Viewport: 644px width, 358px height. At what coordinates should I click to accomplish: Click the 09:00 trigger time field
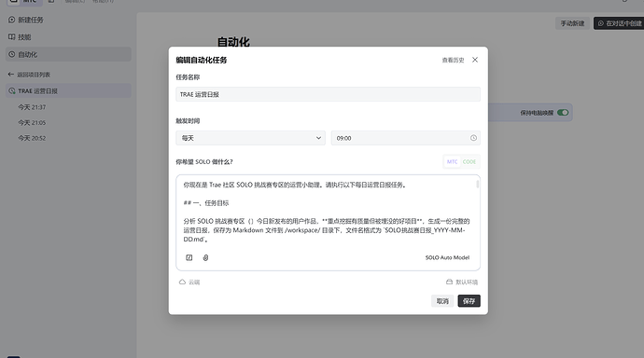(405, 138)
